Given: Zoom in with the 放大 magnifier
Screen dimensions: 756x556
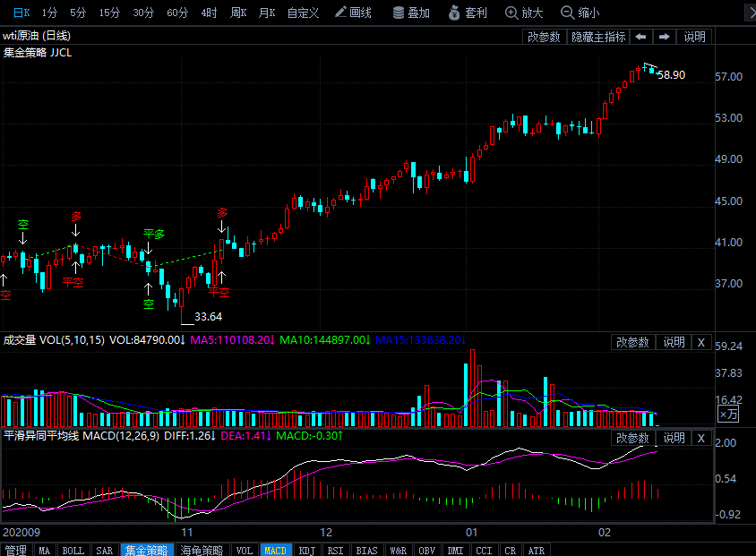Looking at the screenshot, I should click(524, 13).
